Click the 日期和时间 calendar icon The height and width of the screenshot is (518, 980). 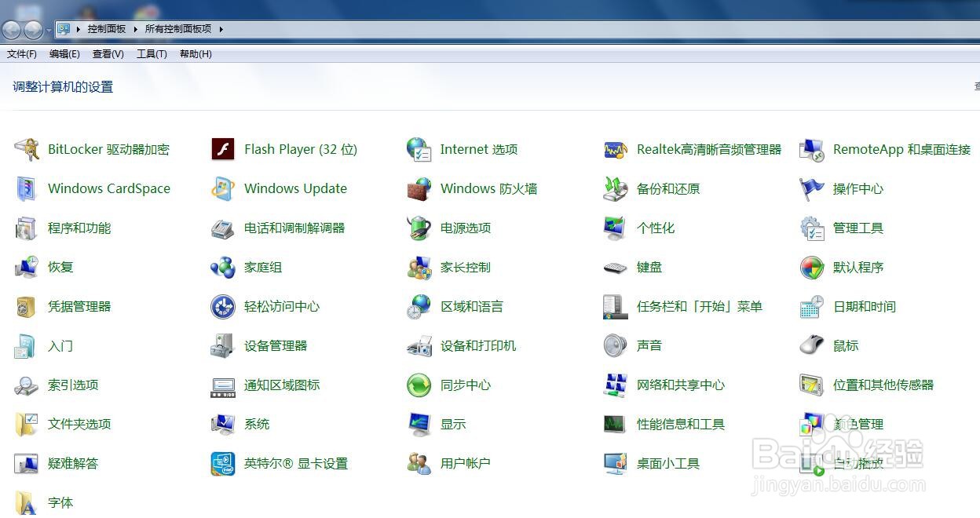coord(812,306)
